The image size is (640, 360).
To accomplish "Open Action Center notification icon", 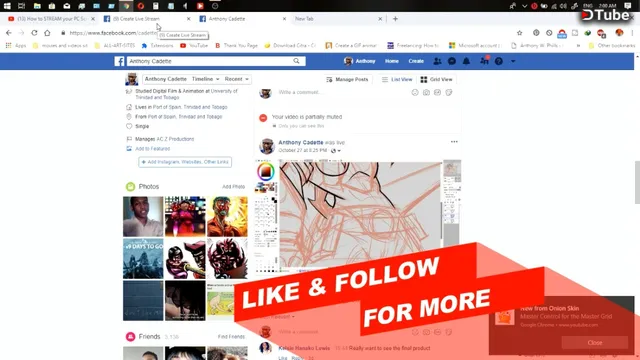I will pyautogui.click(x=628, y=6).
